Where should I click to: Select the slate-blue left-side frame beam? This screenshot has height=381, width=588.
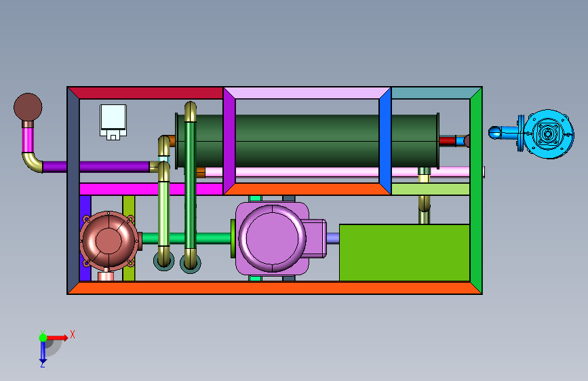tap(73, 190)
